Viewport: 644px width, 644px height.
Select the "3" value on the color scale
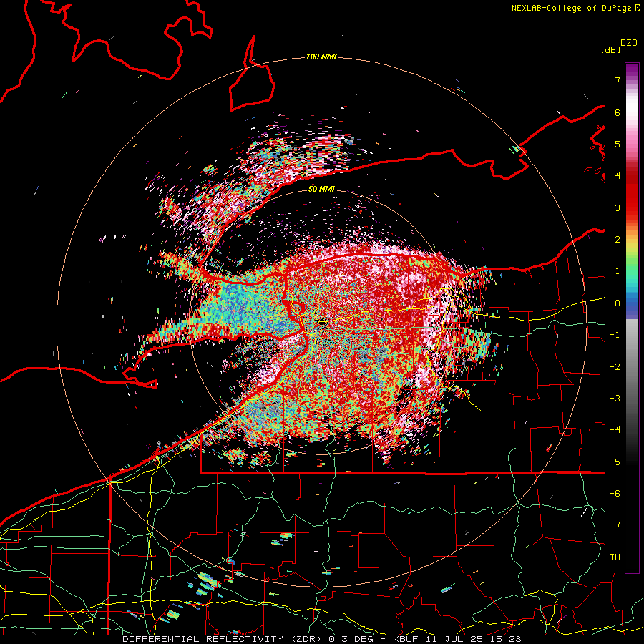click(x=618, y=208)
